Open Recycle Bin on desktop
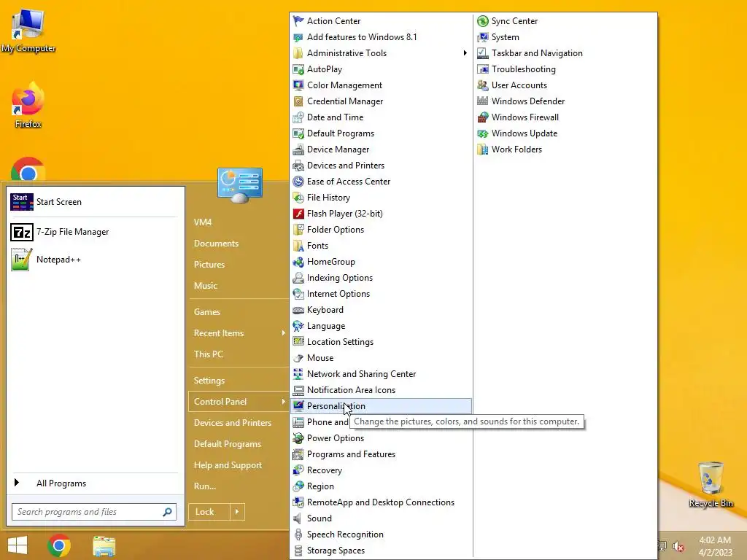Viewport: 747px width, 560px height. (x=711, y=485)
